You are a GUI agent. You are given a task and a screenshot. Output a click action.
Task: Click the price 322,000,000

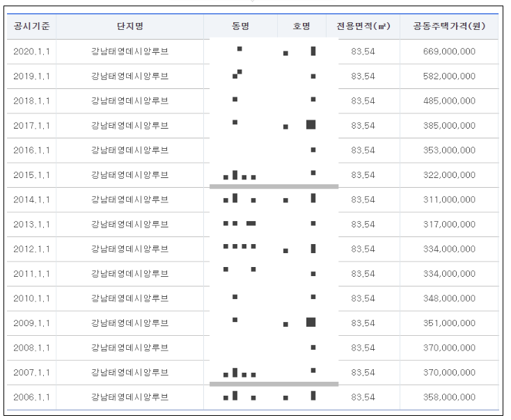pyautogui.click(x=449, y=175)
